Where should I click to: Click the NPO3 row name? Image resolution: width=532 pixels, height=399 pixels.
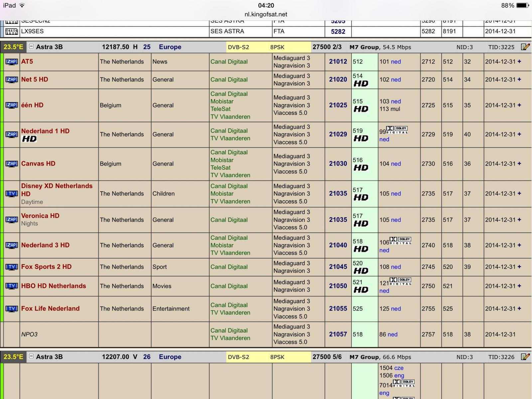click(x=29, y=334)
